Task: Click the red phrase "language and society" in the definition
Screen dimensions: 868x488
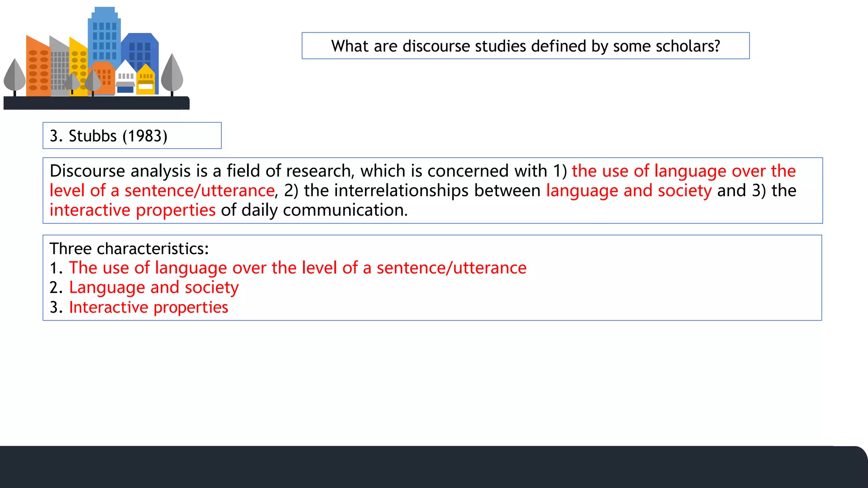Action: click(629, 191)
